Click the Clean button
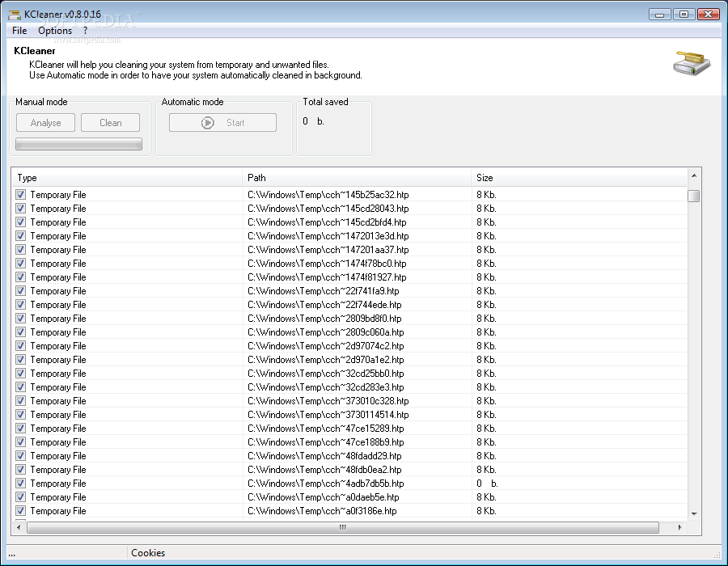Screen dimensions: 728x566 tap(111, 123)
